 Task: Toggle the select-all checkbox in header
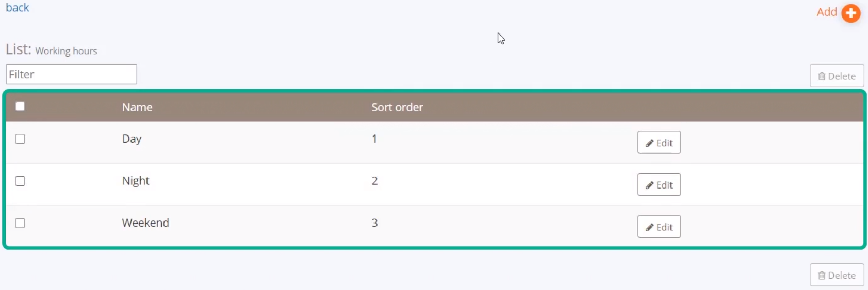click(x=20, y=107)
